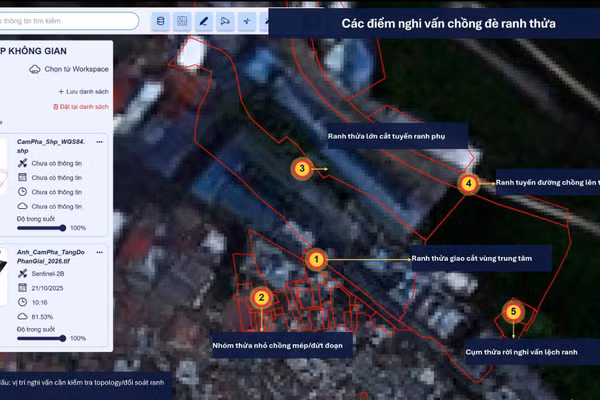Open the database tool in the toolbar
600x400 pixels.
click(161, 21)
